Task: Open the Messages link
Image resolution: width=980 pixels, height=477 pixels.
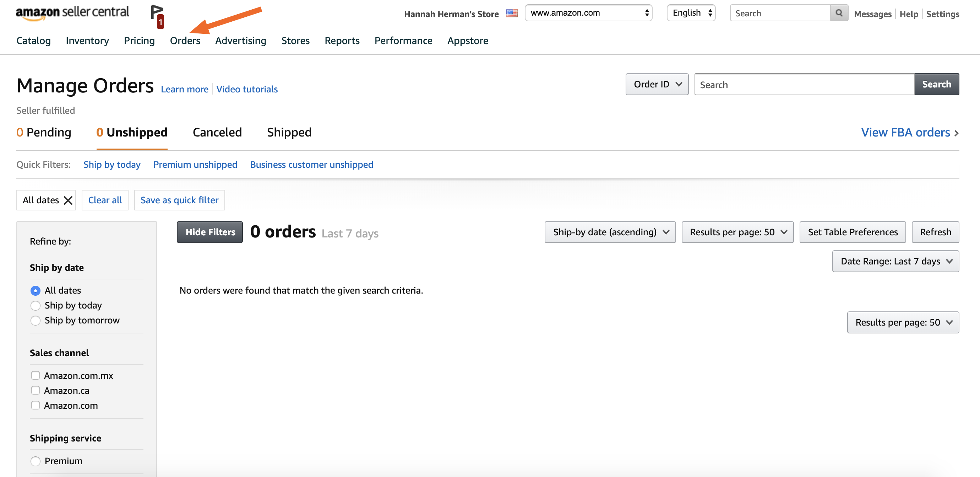Action: pyautogui.click(x=873, y=14)
